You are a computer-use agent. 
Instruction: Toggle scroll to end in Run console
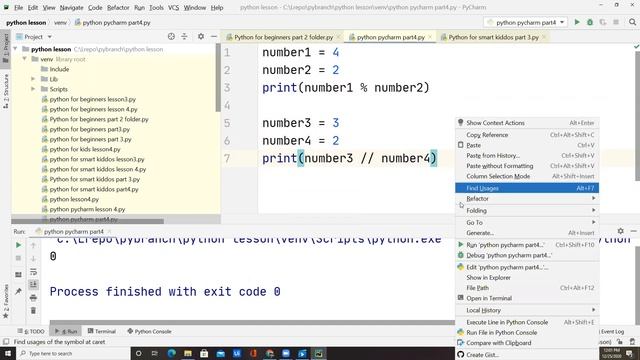(33, 284)
